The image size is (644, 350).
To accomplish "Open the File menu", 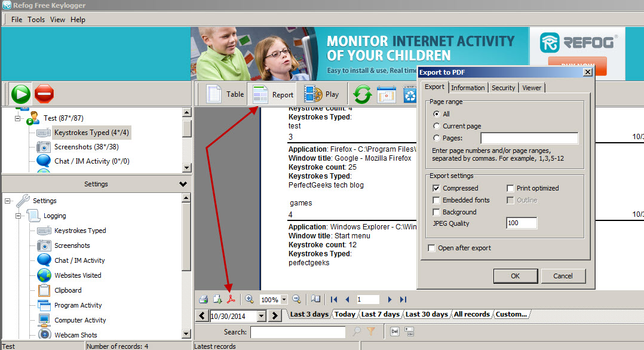I will point(17,20).
